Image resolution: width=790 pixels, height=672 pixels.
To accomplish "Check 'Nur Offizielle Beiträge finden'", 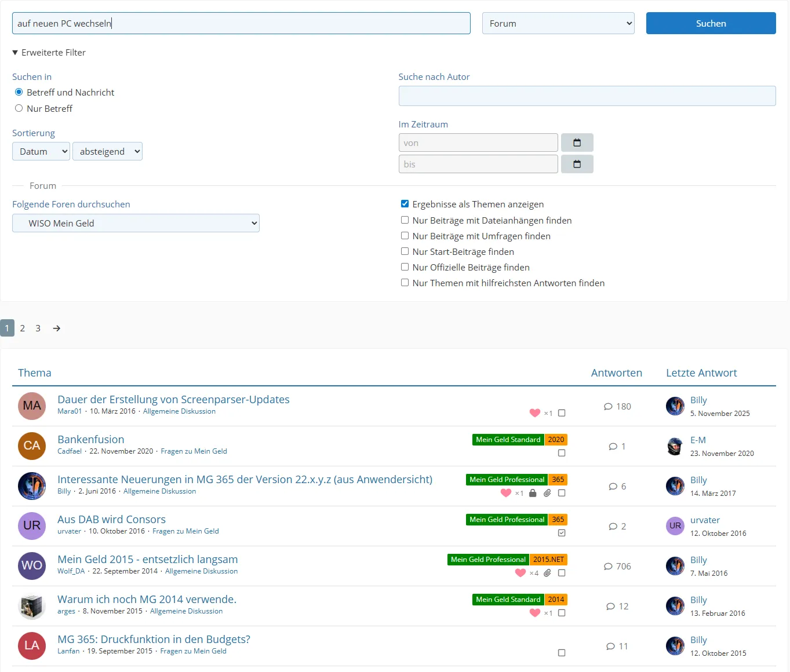I will (x=405, y=267).
